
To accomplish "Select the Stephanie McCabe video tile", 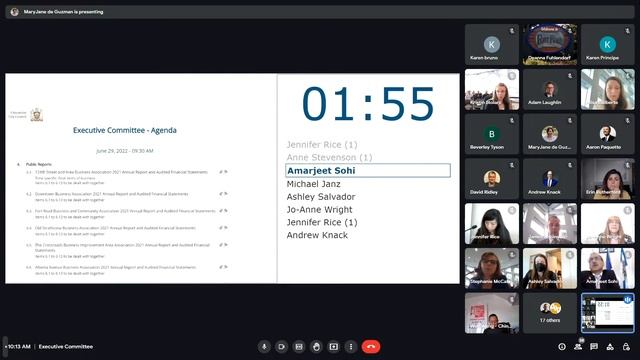I will [492, 269].
